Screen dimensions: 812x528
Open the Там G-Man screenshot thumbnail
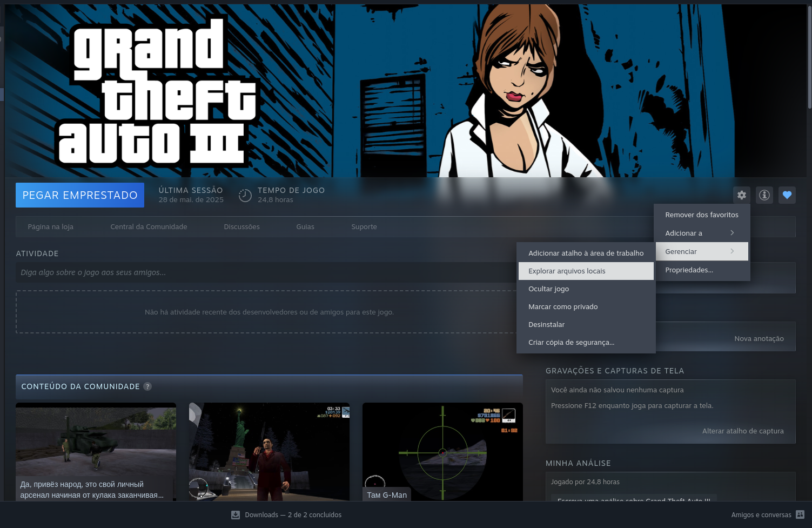pos(442,451)
